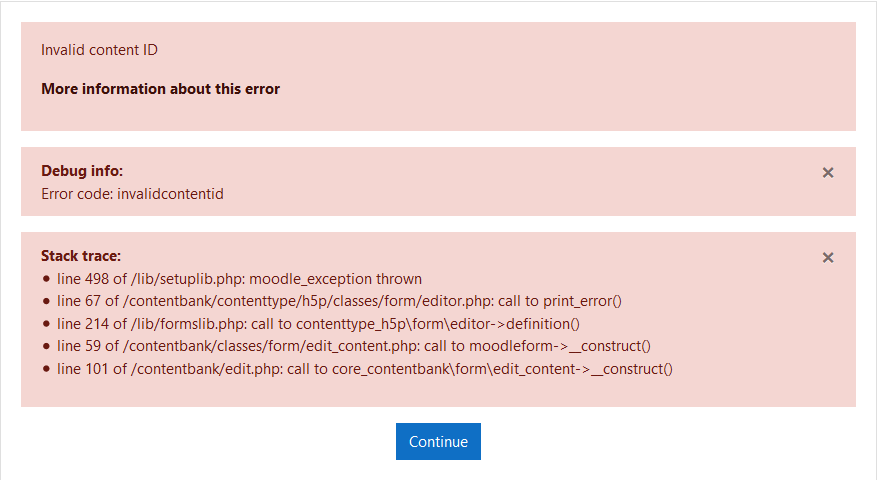Click the line 214 formslib.php trace entry
This screenshot has height=480, width=877.
[x=318, y=324]
